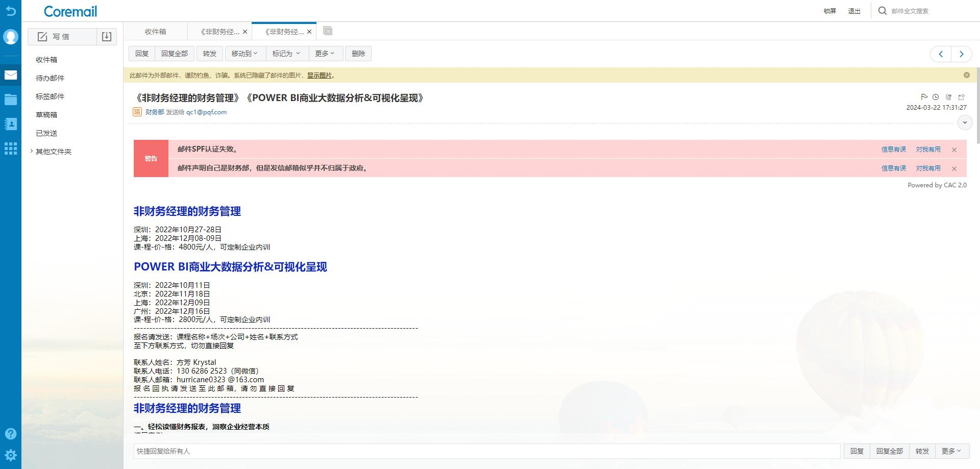Screen dimensions: 980x469
Task: Click the close-all-tabs icon after tabs
Action: coord(328,31)
